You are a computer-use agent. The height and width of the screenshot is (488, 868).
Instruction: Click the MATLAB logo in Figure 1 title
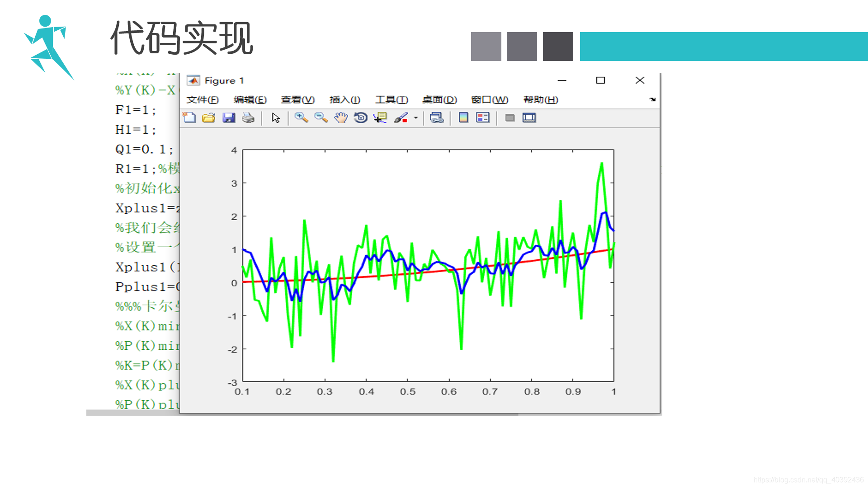pyautogui.click(x=193, y=80)
